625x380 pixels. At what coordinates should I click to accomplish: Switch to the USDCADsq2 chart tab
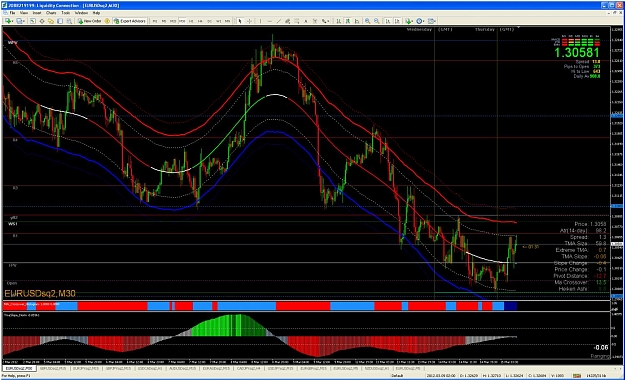(x=150, y=368)
